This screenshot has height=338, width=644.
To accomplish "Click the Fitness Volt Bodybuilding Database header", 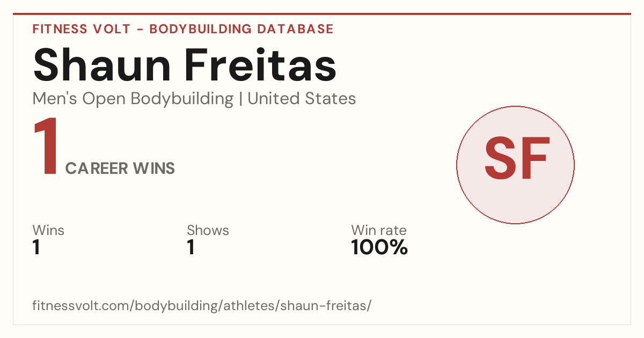I will click(x=183, y=29).
